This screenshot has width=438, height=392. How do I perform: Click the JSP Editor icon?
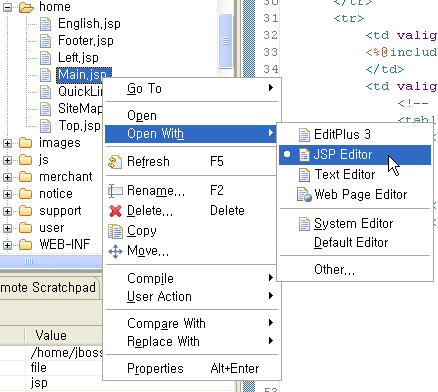[304, 155]
